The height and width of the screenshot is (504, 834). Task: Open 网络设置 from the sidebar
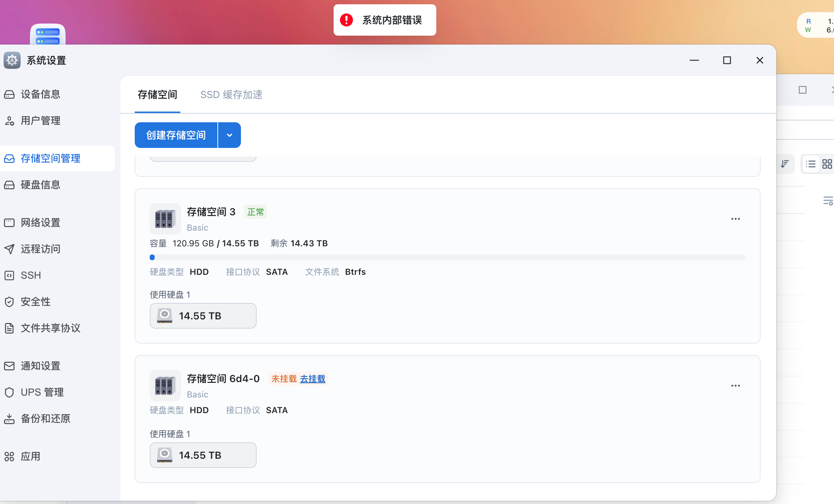pos(40,222)
